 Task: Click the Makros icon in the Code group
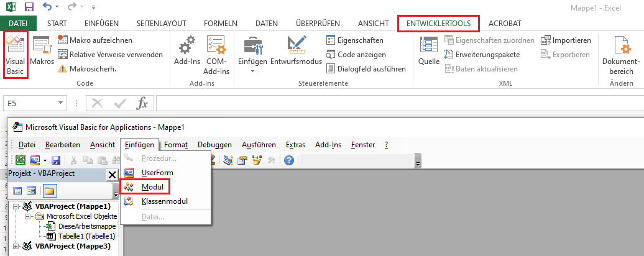42,55
